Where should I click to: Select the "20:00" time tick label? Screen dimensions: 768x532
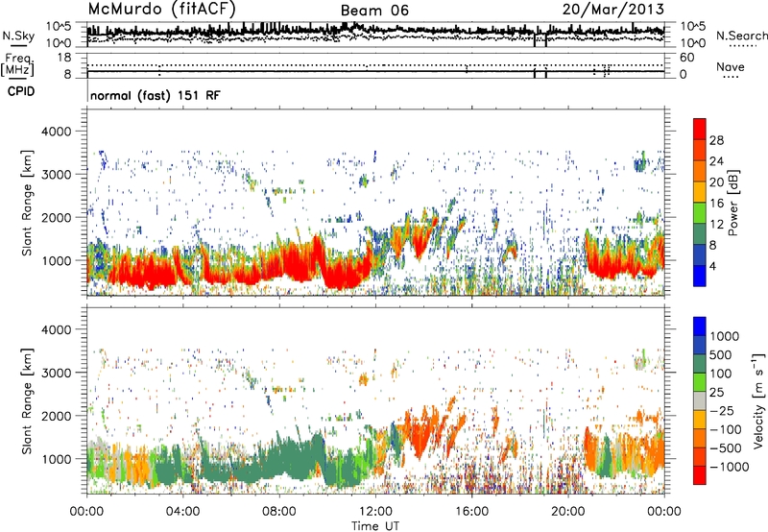pos(568,512)
